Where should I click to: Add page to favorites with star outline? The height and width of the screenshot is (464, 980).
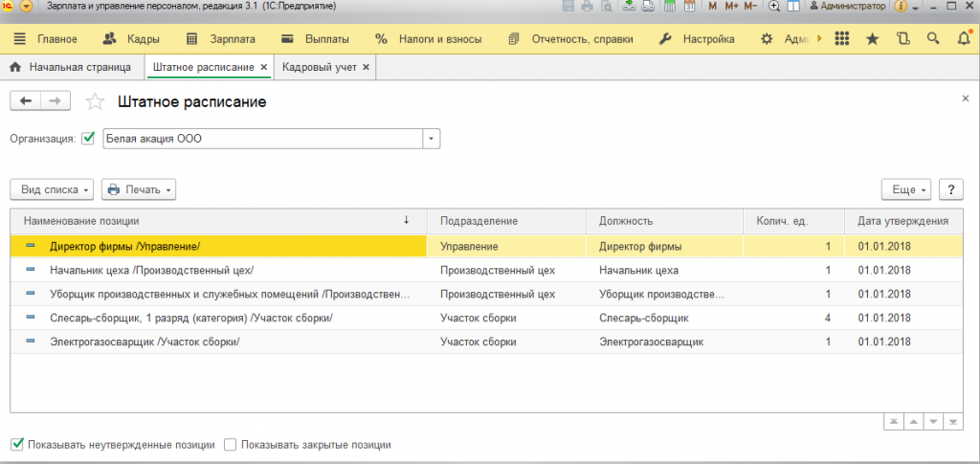click(x=95, y=101)
